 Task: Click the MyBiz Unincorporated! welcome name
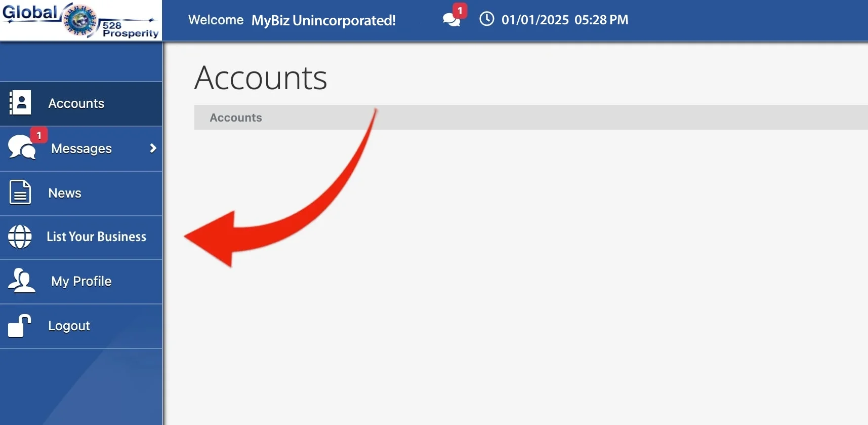(323, 20)
